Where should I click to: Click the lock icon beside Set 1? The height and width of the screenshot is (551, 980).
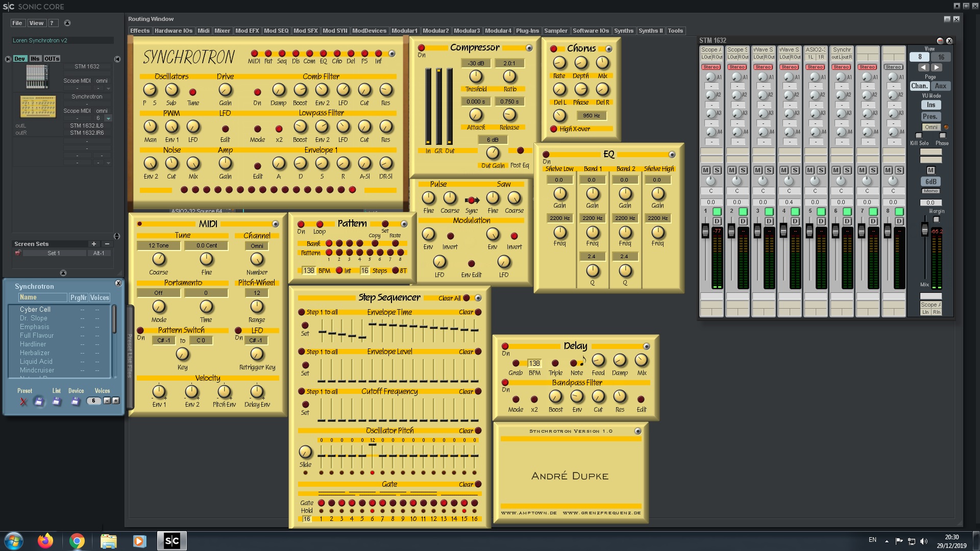tap(18, 253)
